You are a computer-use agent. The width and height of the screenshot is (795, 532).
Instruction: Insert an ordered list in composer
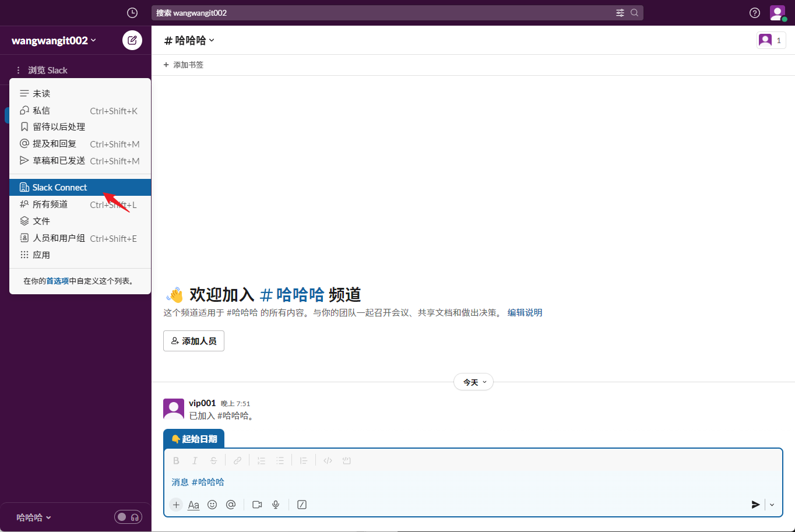[261, 460]
